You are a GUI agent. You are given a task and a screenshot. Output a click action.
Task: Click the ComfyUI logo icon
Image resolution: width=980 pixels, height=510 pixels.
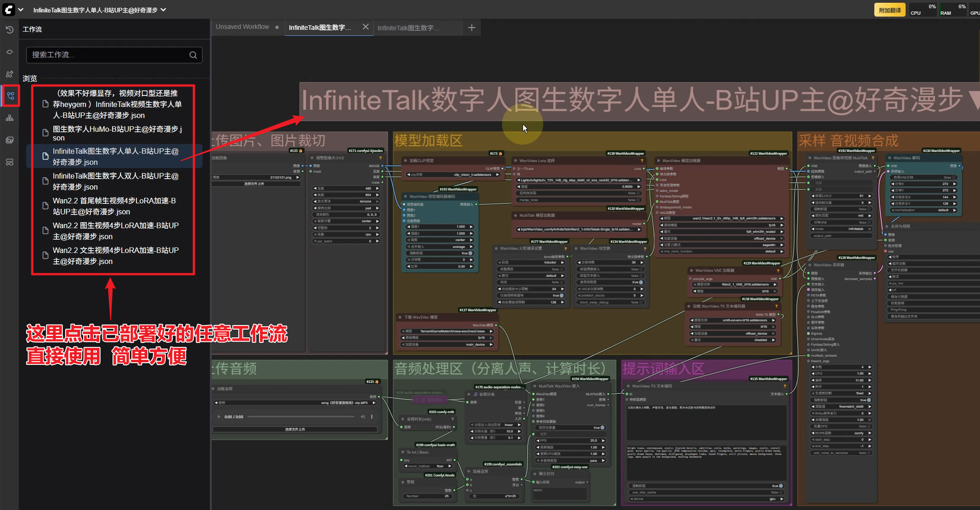[8, 10]
